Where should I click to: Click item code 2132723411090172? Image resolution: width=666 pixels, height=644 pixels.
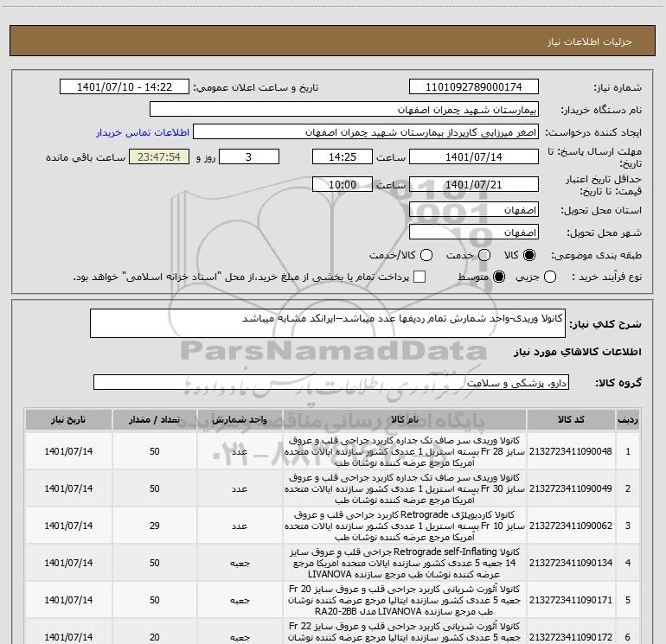pyautogui.click(x=571, y=637)
